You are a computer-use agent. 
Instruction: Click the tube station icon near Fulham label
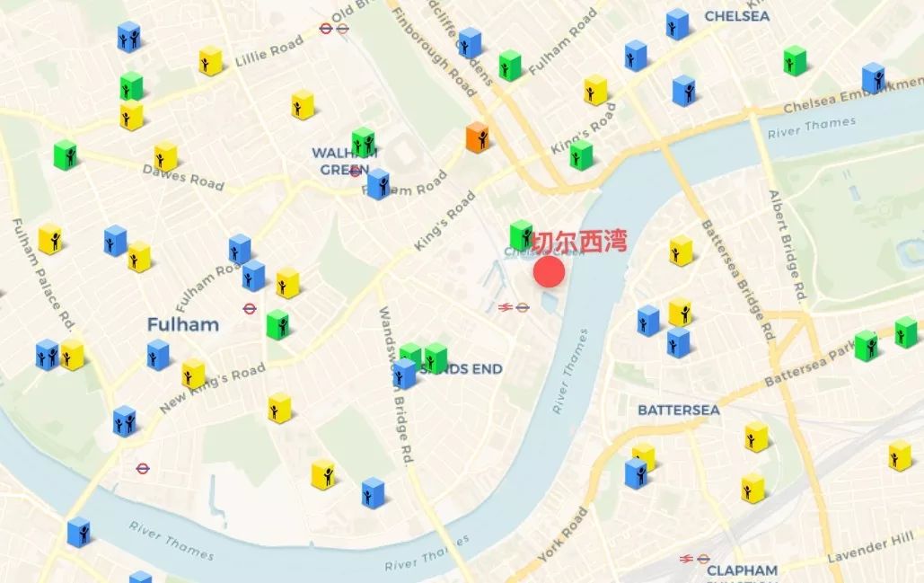(250, 308)
